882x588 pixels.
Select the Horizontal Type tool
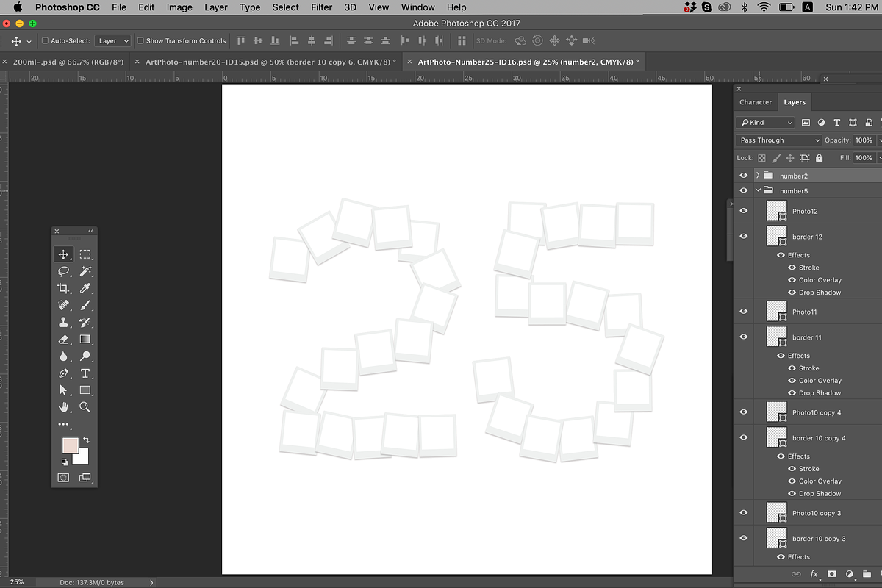point(85,373)
